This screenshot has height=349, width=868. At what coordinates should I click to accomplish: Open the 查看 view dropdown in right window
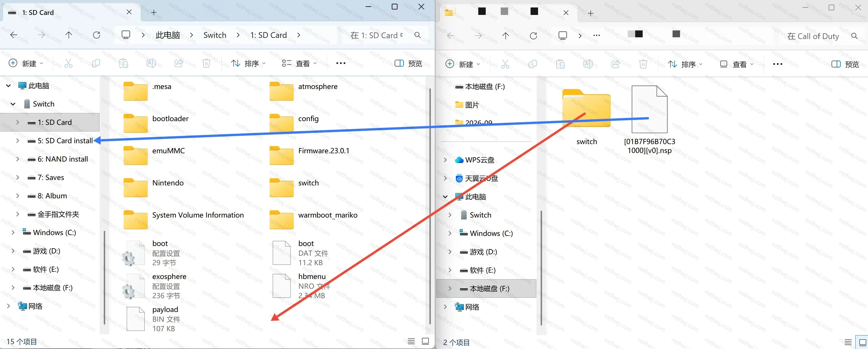tap(737, 64)
